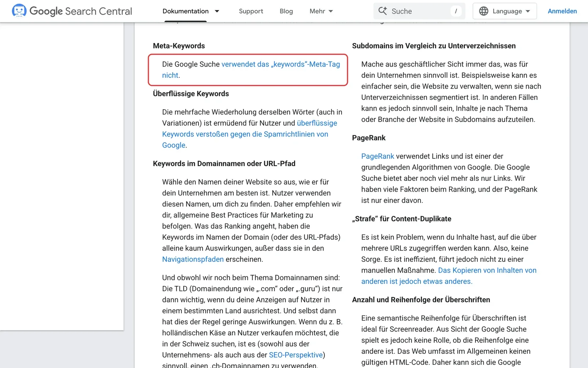Click heading 'Subdomains im Vergleich zu Unterverzeichnissen'
The width and height of the screenshot is (588, 368).
[x=434, y=46]
